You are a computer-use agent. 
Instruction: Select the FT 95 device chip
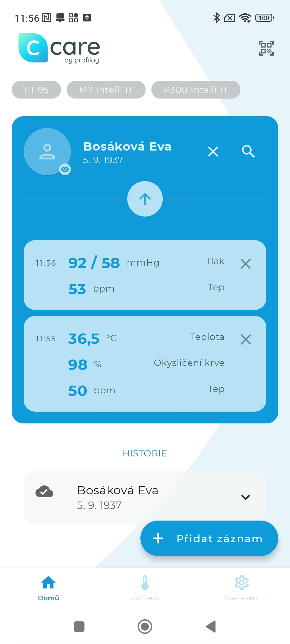(36, 90)
